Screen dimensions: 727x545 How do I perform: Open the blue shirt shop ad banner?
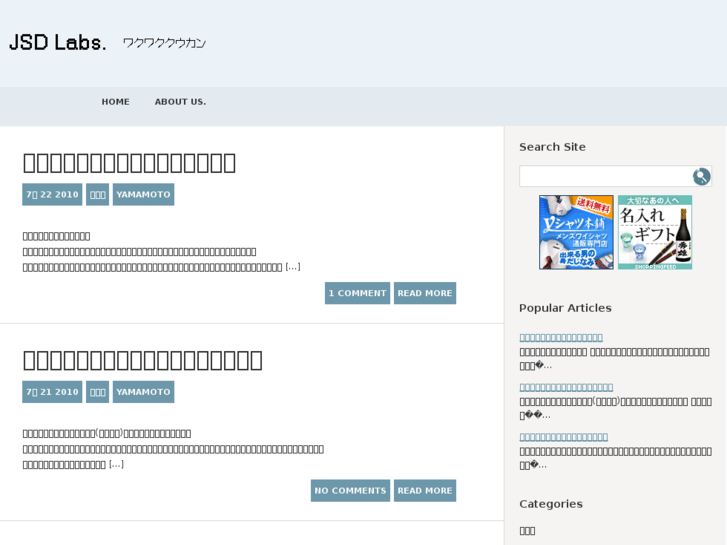tap(576, 232)
